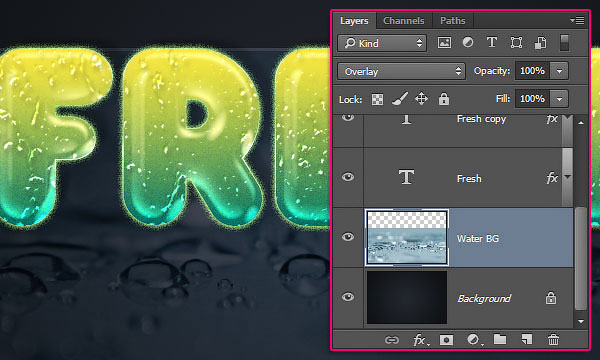
Task: Switch to the Layers tab
Action: pyautogui.click(x=354, y=21)
